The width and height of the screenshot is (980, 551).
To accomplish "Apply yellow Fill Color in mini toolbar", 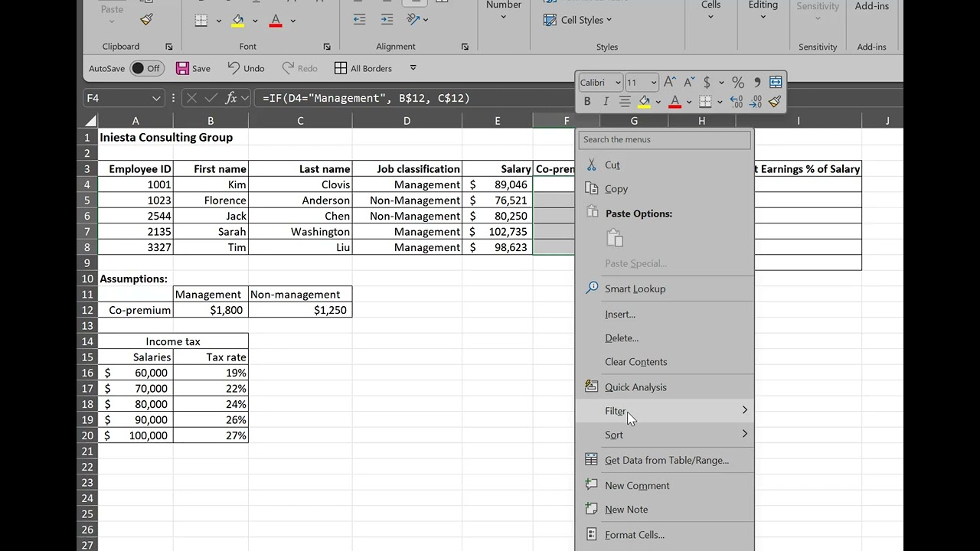I will click(x=644, y=102).
